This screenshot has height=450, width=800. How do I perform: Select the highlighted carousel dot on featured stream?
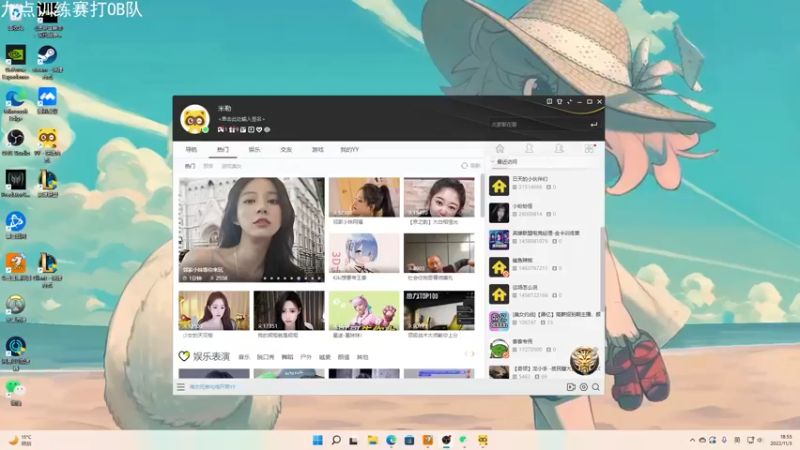(299, 279)
